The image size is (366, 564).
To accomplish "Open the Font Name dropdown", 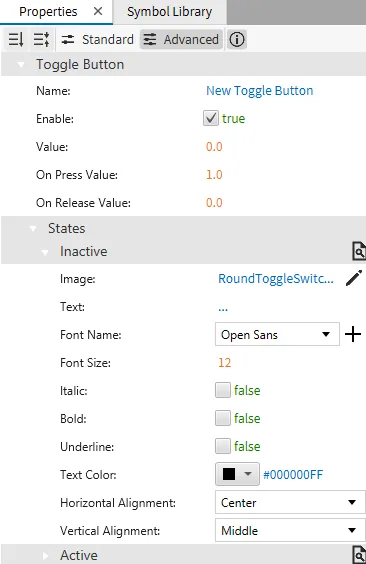I will pyautogui.click(x=277, y=334).
